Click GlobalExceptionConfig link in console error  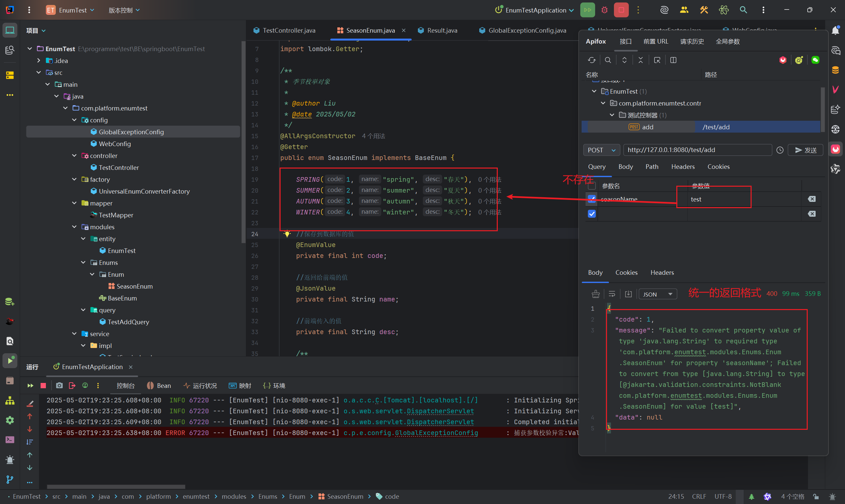pyautogui.click(x=436, y=433)
